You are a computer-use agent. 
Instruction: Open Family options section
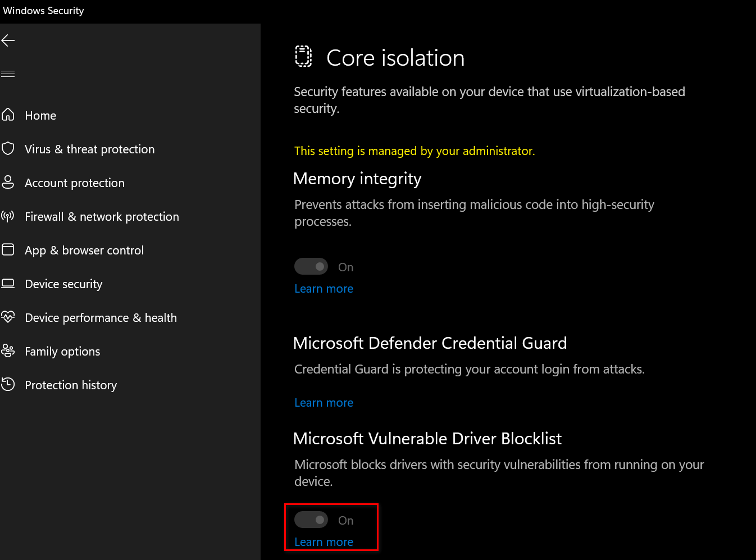(62, 352)
